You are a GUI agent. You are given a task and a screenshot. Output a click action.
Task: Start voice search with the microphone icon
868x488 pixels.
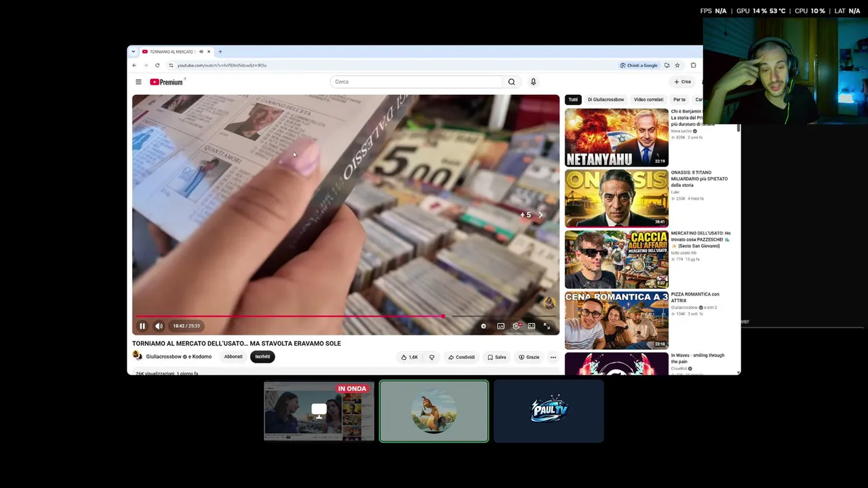pos(533,82)
